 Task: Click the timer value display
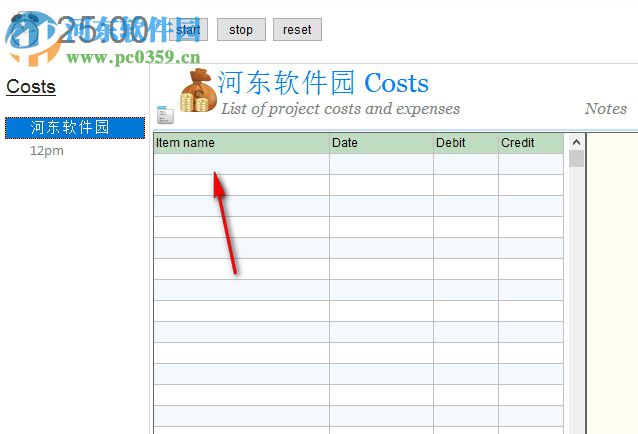[x=102, y=30]
